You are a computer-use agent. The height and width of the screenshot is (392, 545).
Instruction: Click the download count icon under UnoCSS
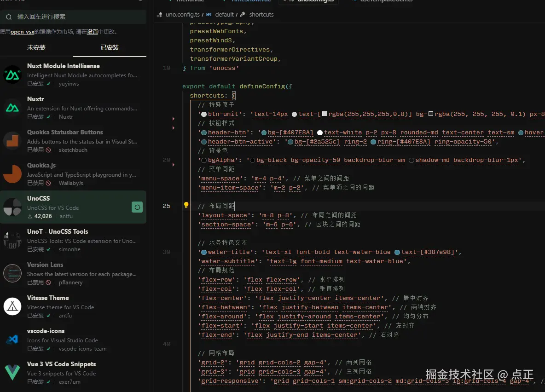pos(30,216)
